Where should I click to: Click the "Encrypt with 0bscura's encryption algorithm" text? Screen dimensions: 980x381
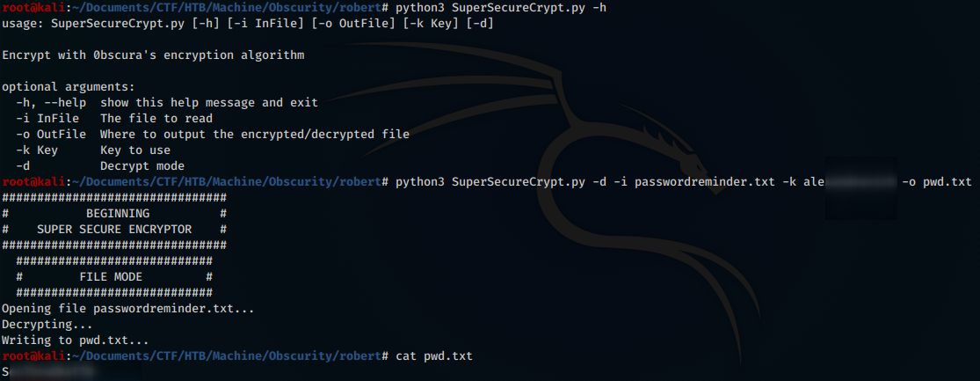[x=153, y=55]
